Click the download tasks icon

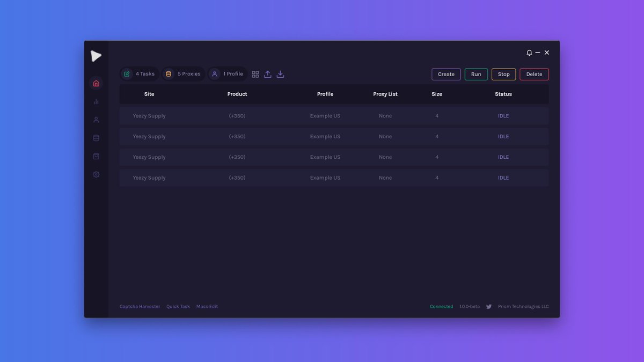pos(280,74)
